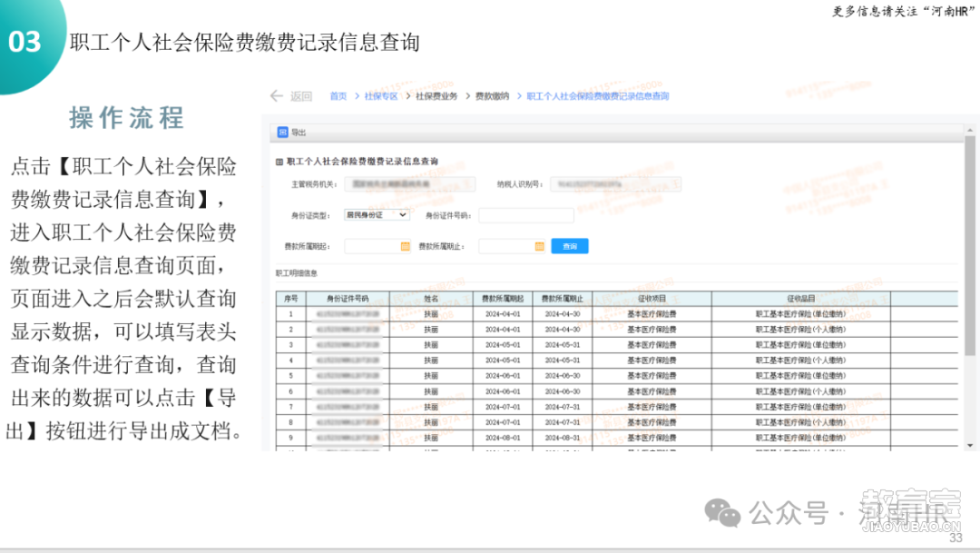Click the 返回 text link
The height and width of the screenshot is (553, 980).
[301, 96]
